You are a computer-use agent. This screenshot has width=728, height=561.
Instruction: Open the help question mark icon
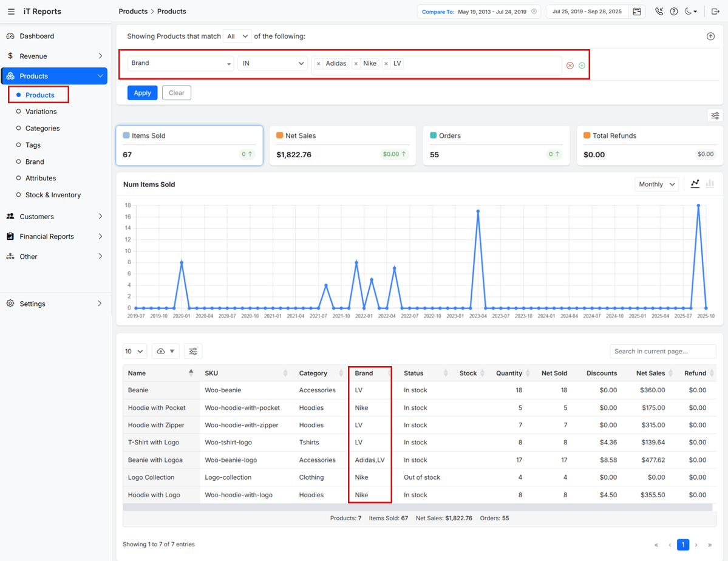[x=674, y=12]
